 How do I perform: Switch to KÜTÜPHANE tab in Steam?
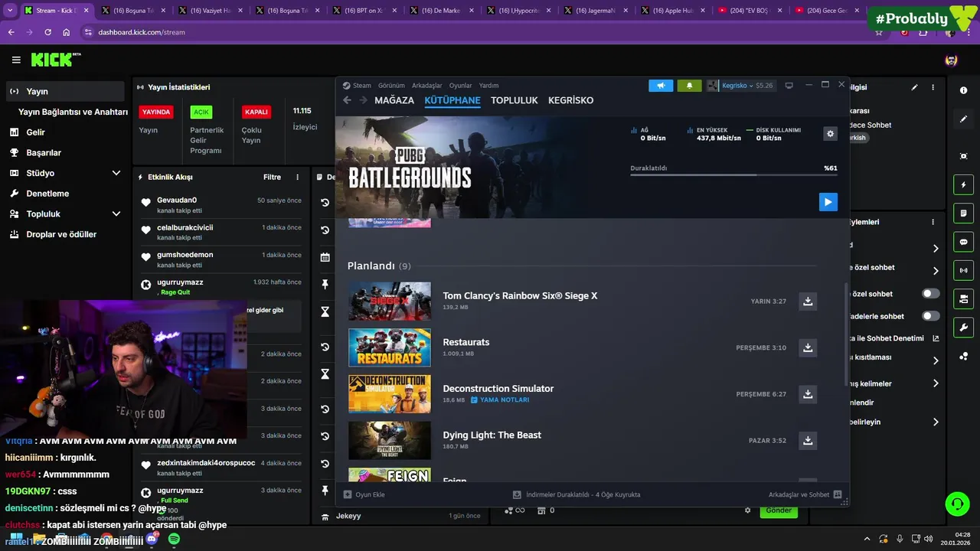[x=452, y=100]
